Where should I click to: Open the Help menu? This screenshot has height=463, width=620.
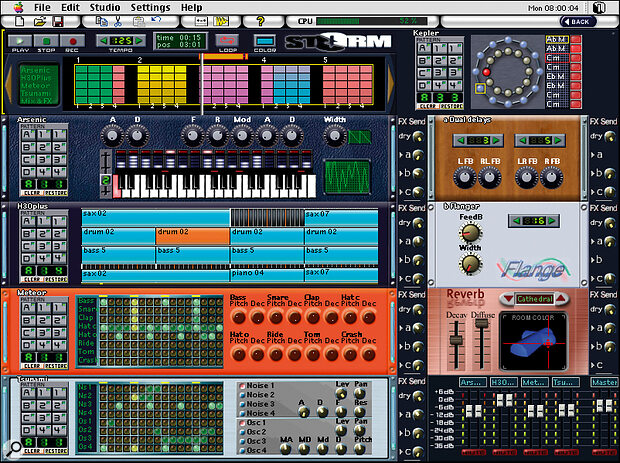191,7
